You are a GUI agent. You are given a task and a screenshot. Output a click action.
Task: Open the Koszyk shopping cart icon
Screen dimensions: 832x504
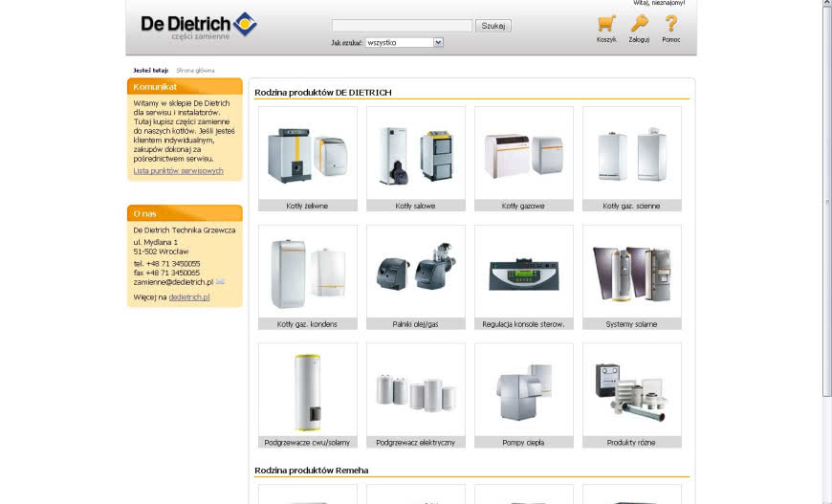coord(606,23)
